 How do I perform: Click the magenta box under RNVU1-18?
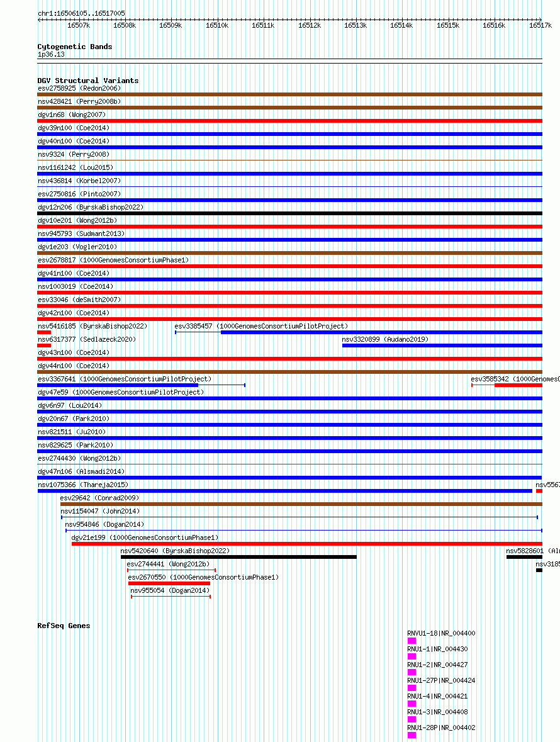tap(412, 641)
